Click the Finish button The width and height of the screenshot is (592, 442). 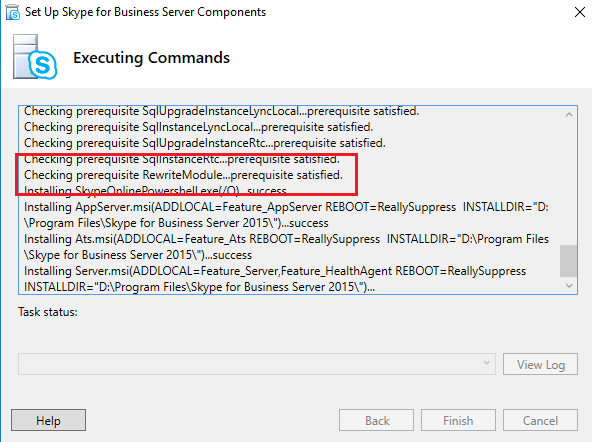coord(458,420)
